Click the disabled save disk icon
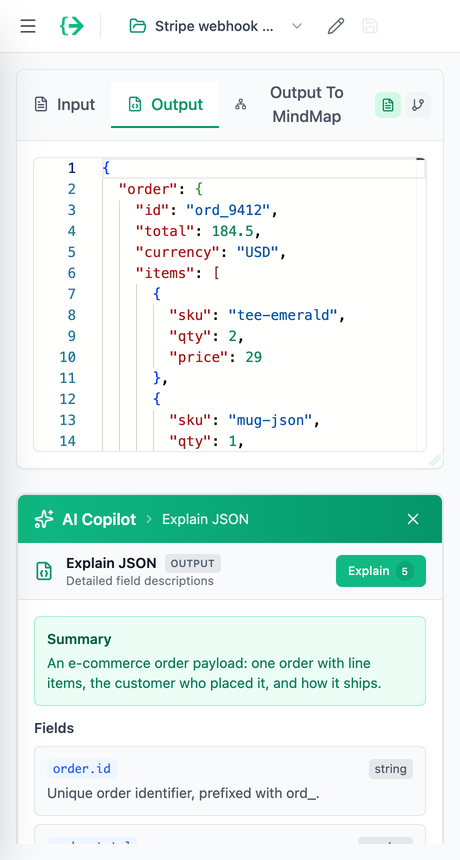 [370, 26]
